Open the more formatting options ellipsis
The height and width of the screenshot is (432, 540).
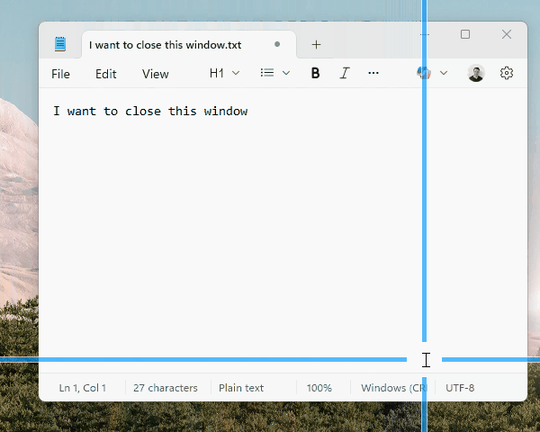click(373, 73)
